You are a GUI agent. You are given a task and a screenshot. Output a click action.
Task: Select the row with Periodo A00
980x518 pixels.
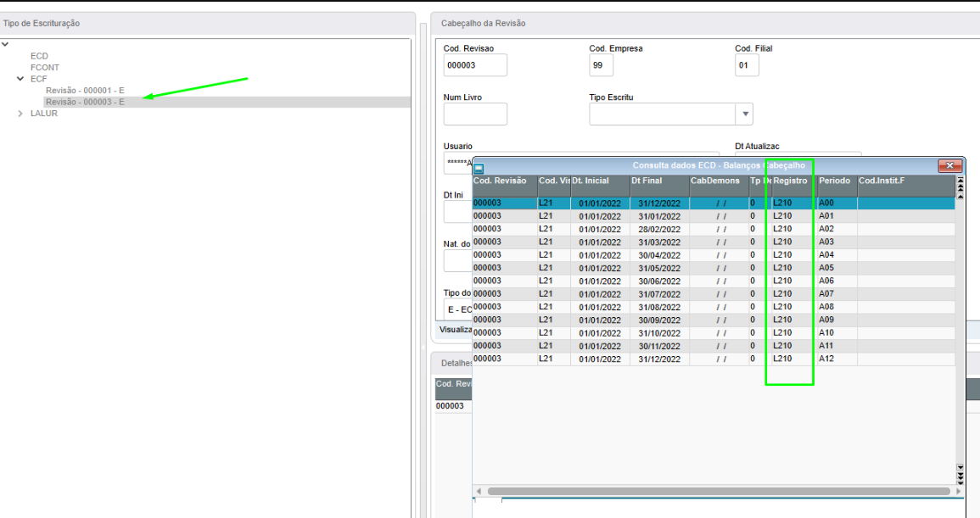coord(713,203)
